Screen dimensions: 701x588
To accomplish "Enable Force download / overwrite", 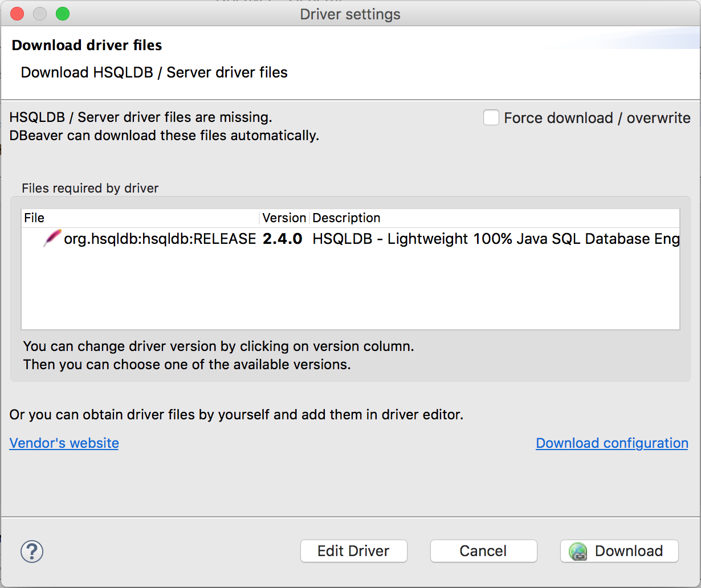I will point(491,117).
